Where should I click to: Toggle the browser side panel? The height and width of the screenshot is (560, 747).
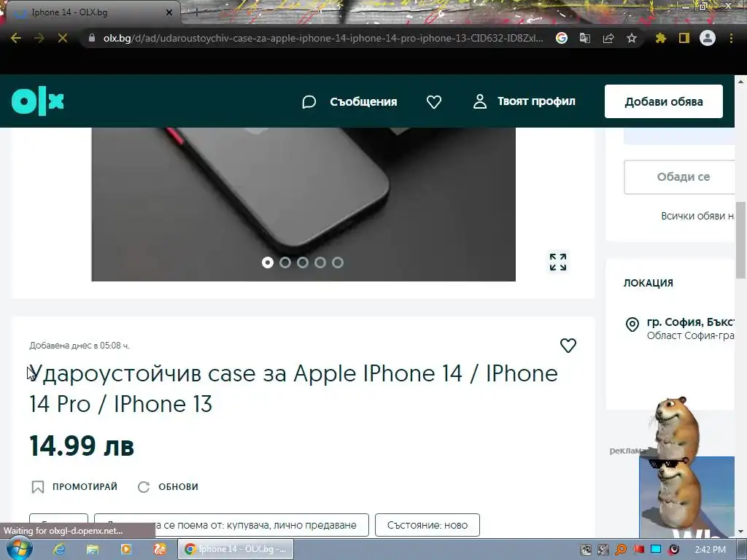tap(684, 38)
